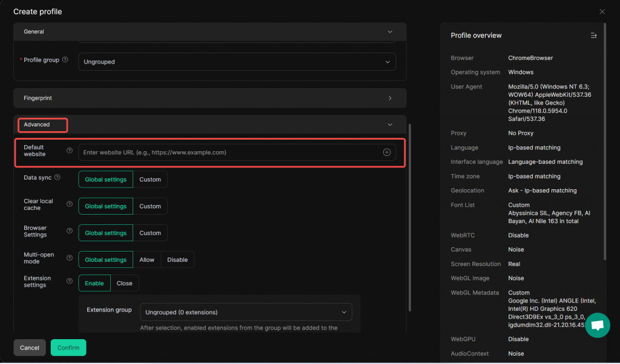Click the add-URL plus icon in Default website
The height and width of the screenshot is (364, 620).
387,152
